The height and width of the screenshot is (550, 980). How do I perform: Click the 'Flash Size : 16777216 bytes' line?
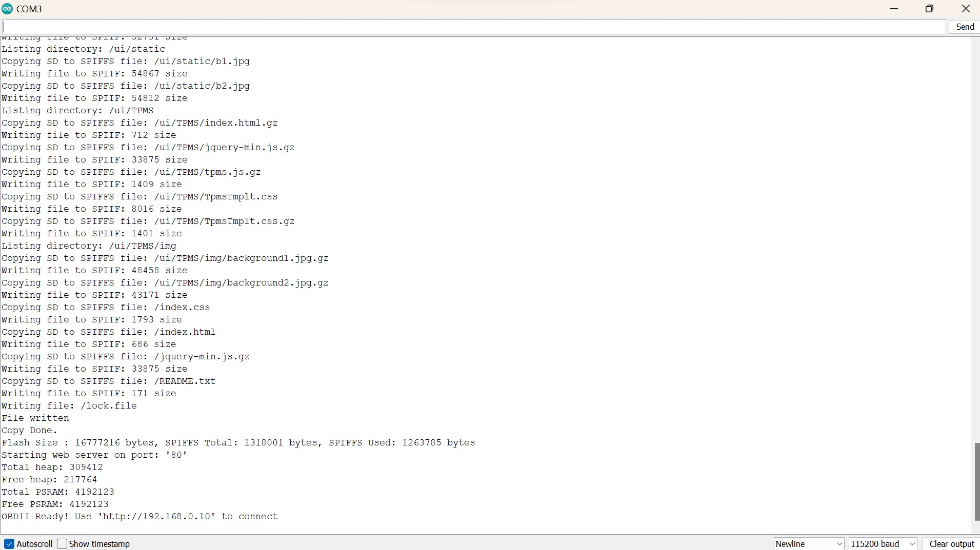click(x=238, y=443)
